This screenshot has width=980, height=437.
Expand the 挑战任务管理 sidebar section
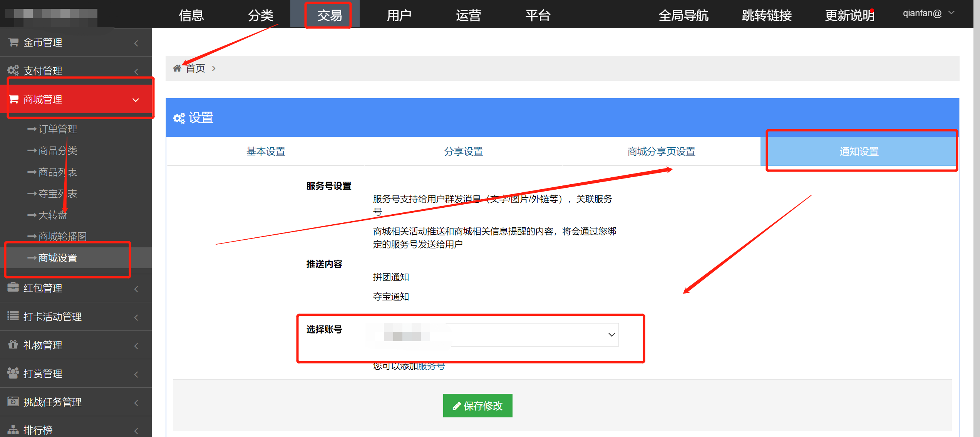(76, 402)
